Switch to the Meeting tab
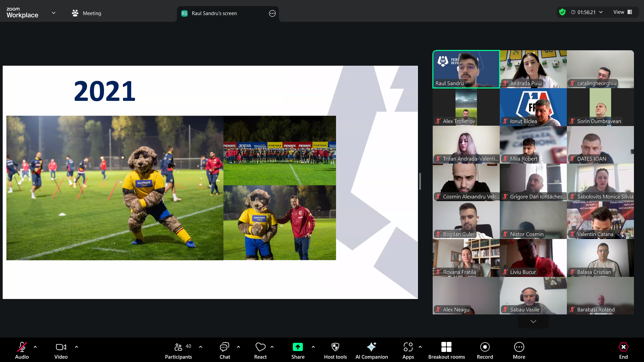644x362 pixels. (87, 13)
